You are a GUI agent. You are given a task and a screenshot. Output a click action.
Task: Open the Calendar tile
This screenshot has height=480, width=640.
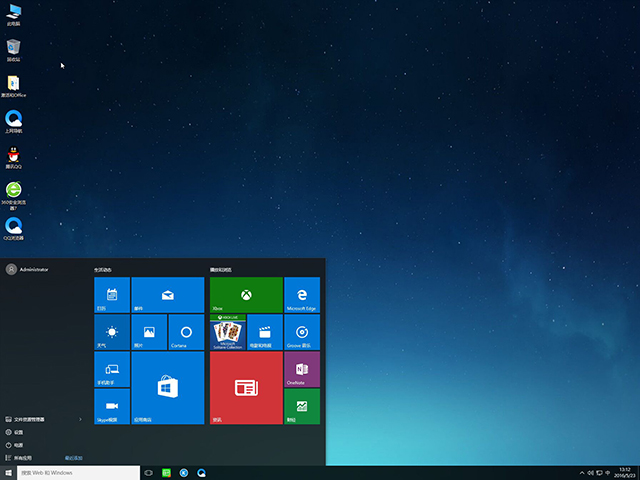point(112,295)
